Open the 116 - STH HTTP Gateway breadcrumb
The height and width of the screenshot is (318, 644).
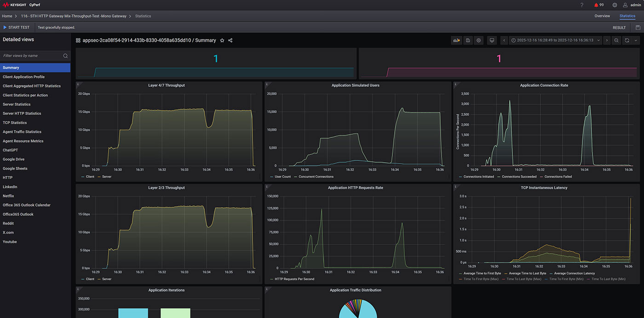coord(74,16)
